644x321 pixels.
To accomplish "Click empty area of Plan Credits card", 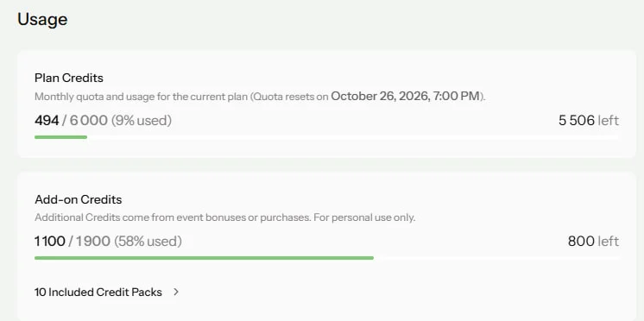I will pyautogui.click(x=369, y=74).
